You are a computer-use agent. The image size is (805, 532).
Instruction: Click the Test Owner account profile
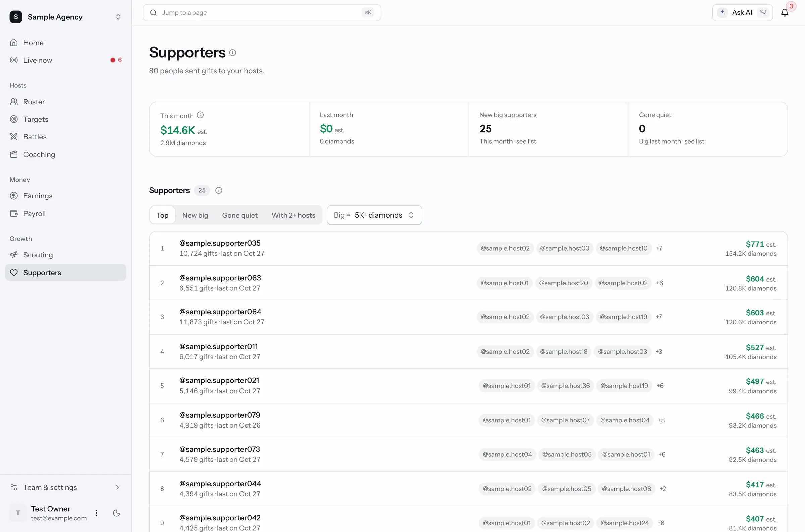coord(48,513)
